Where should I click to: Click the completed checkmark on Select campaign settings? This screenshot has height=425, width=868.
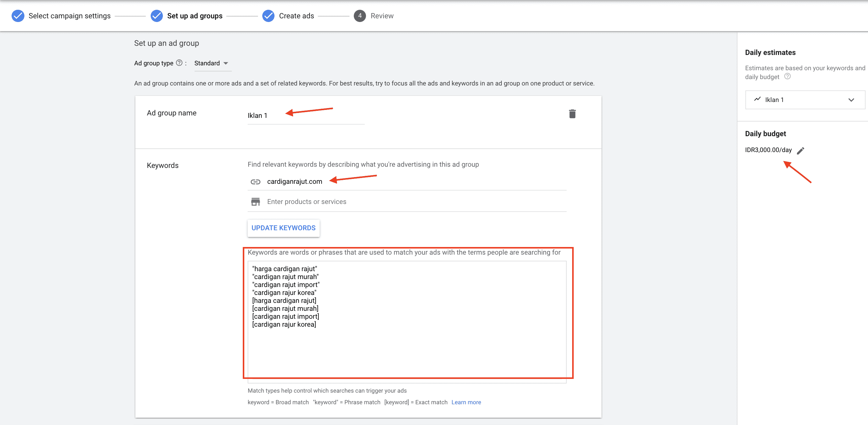[18, 15]
